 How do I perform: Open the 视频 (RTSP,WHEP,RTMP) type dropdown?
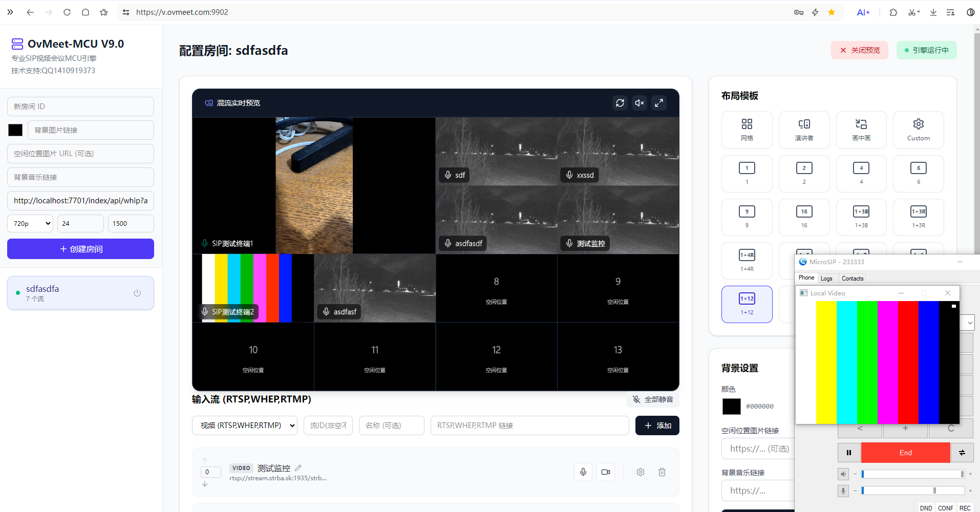click(245, 425)
